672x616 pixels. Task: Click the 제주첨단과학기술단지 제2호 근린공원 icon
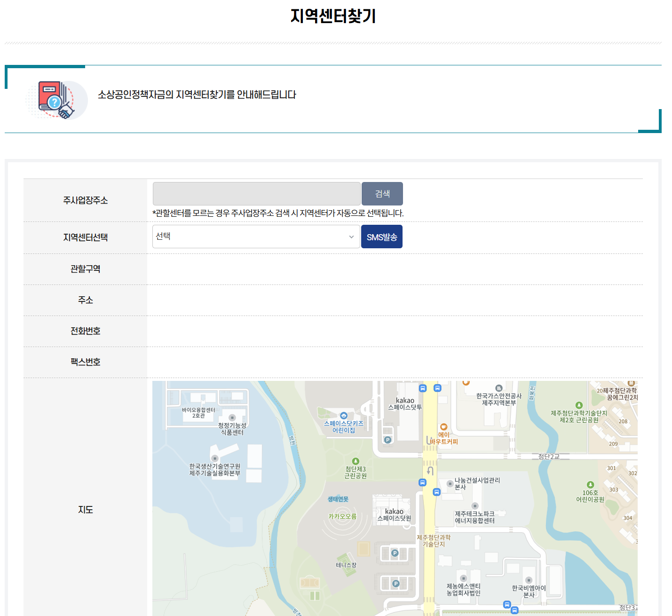[x=579, y=405]
